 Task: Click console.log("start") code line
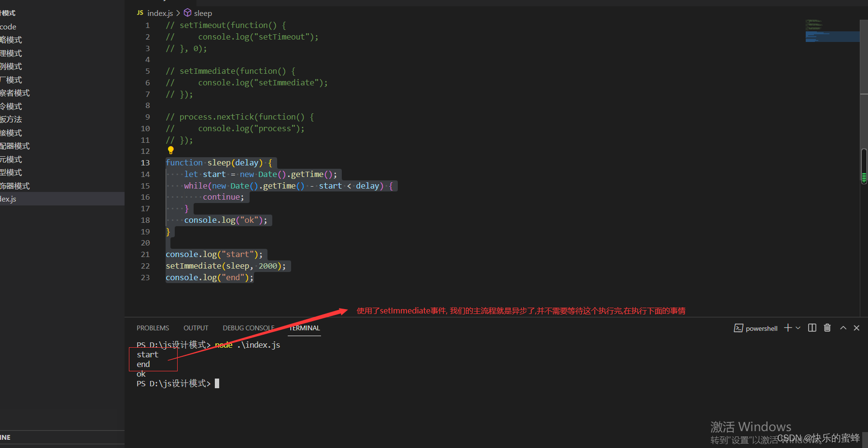point(214,254)
